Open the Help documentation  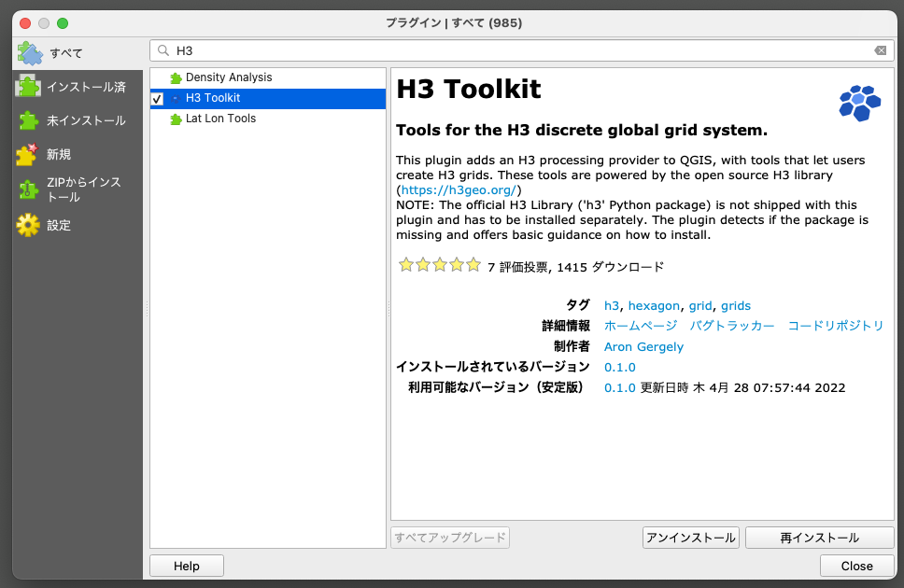click(185, 566)
